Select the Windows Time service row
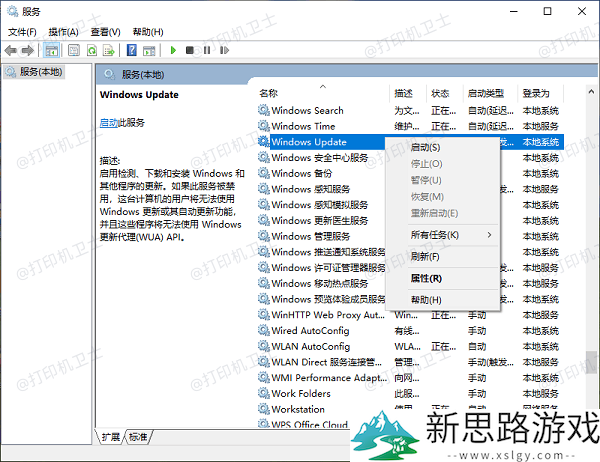Image resolution: width=600 pixels, height=462 pixels. coord(411,126)
